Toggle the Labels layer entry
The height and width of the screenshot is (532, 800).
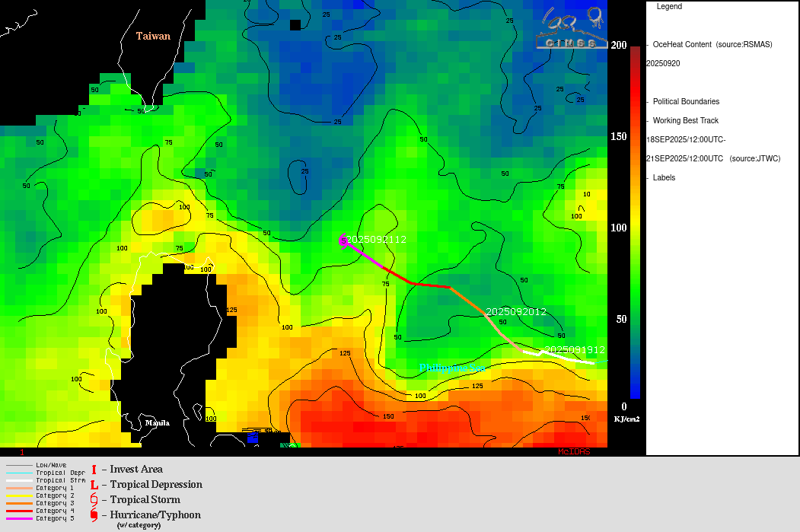(664, 178)
